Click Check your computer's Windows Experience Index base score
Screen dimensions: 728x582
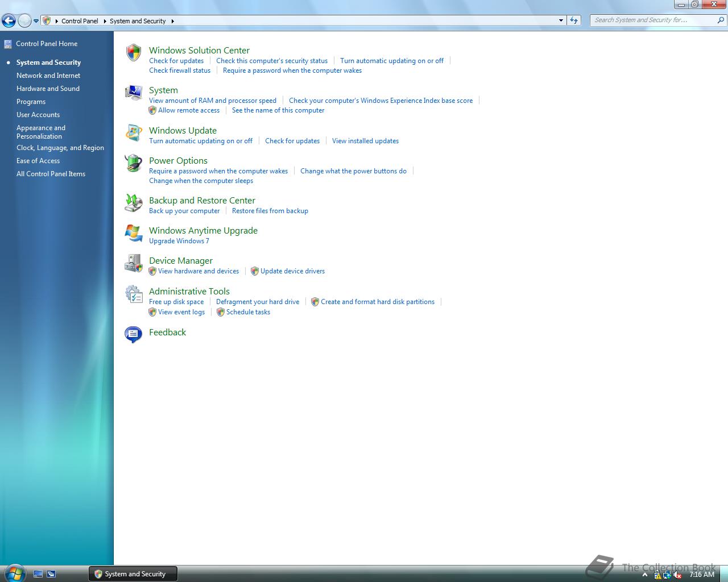click(380, 101)
